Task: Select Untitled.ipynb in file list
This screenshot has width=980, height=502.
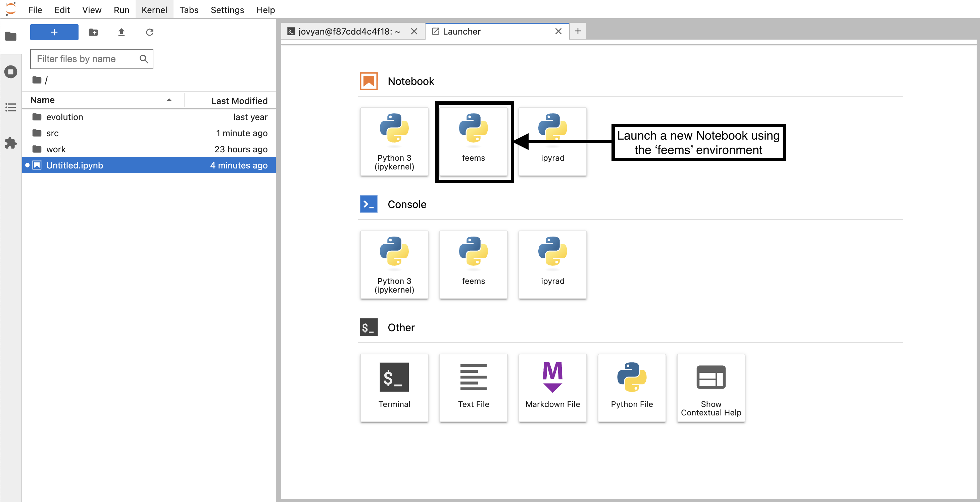Action: tap(149, 165)
